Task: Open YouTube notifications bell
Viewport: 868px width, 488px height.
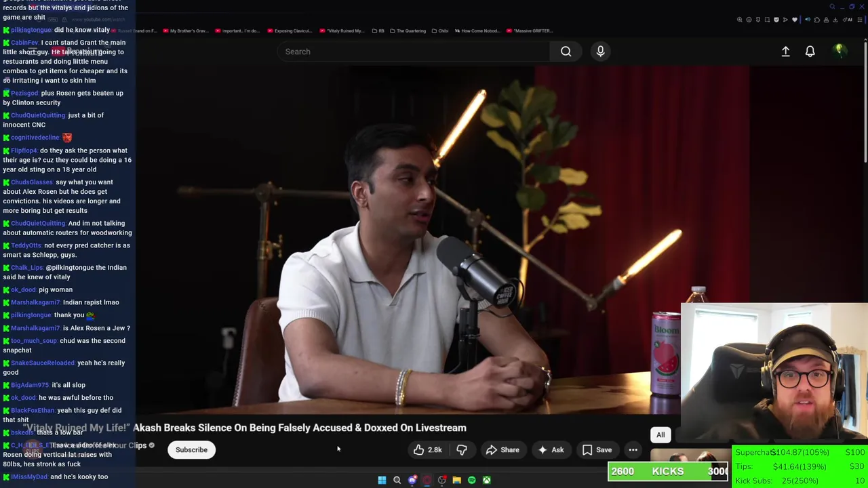Action: tap(810, 52)
